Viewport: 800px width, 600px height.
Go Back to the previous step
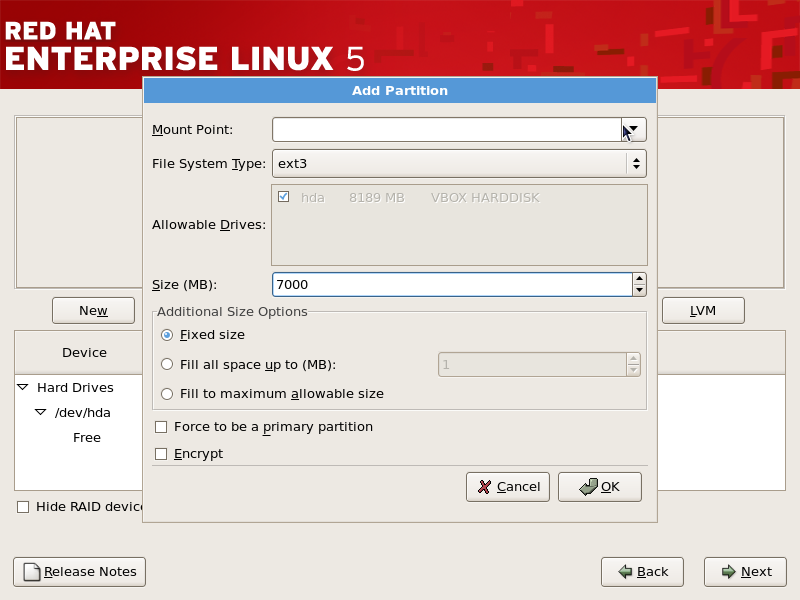(x=642, y=571)
